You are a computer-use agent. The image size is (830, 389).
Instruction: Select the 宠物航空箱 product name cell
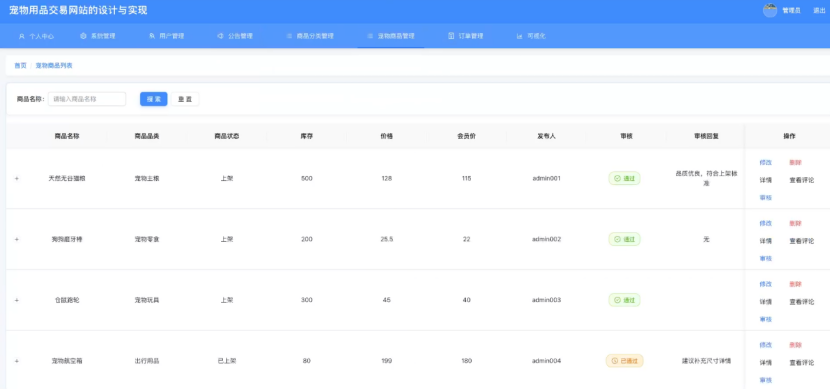(x=67, y=361)
